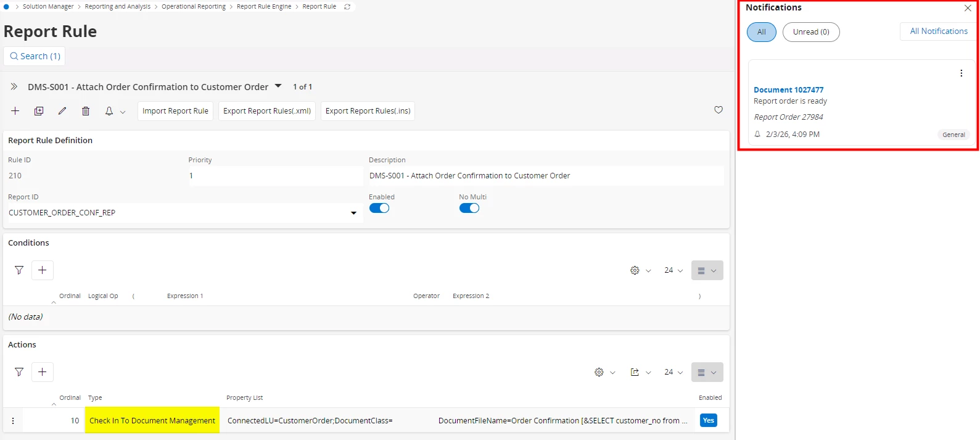This screenshot has height=440, width=980.
Task: Toggle the No Multi switch
Action: (x=469, y=208)
